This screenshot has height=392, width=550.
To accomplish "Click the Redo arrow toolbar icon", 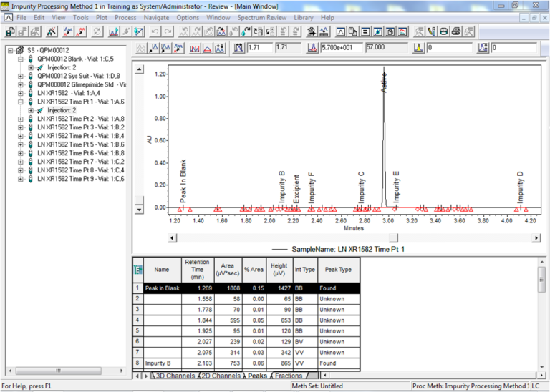I will (x=168, y=32).
